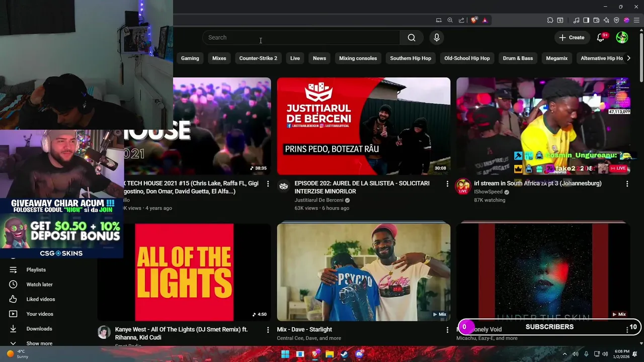This screenshot has height=362, width=644.
Task: Click IShowSpeed live channel avatar
Action: [x=463, y=187]
